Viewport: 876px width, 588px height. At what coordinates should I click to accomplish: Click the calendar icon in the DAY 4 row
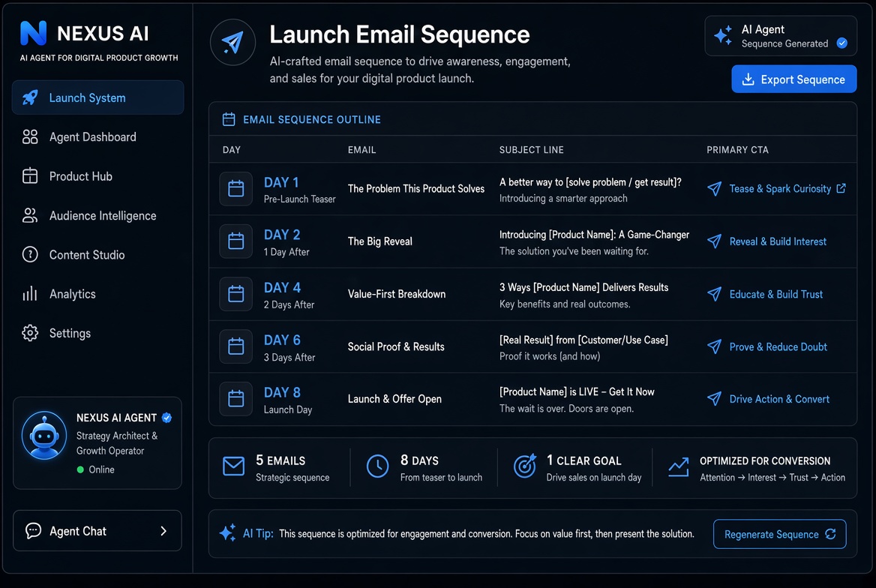pos(235,294)
